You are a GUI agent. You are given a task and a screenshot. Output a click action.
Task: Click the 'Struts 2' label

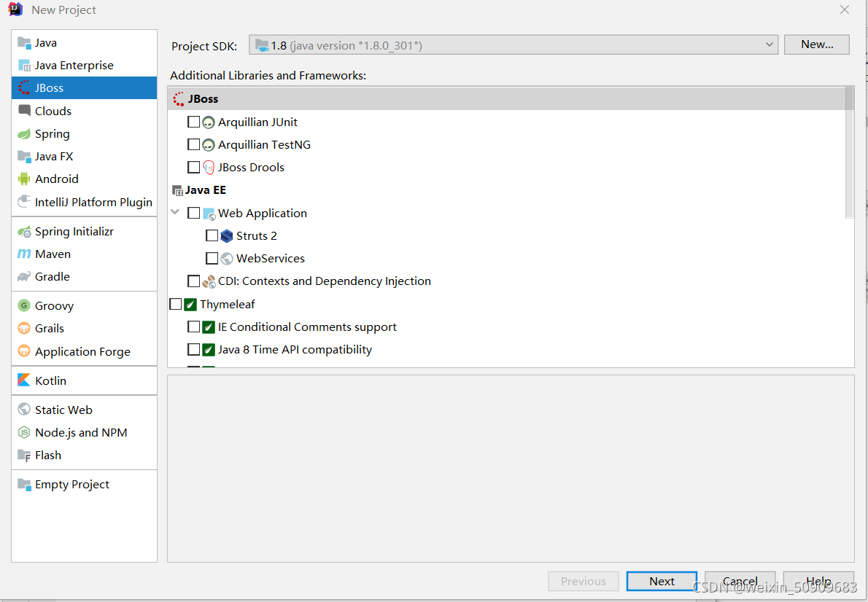256,235
